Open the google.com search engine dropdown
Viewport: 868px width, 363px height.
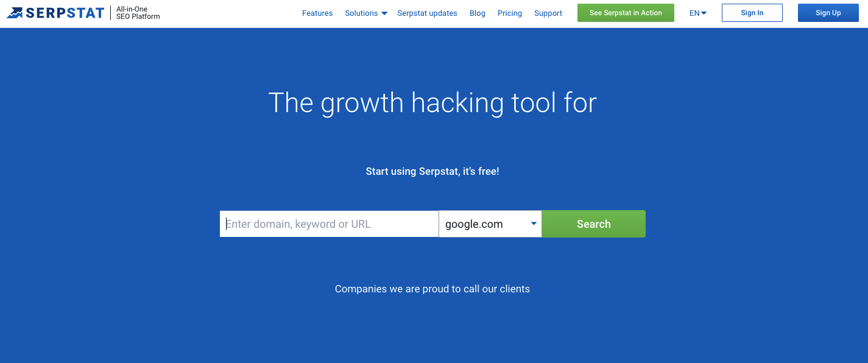pos(490,224)
